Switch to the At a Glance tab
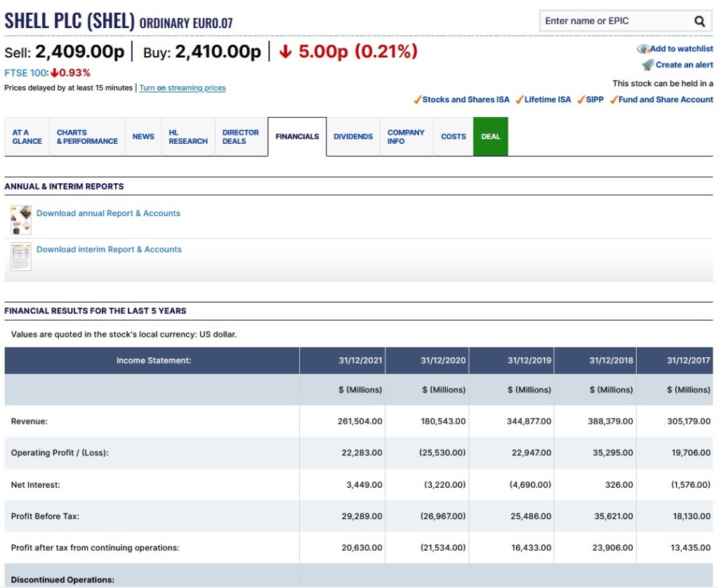Screen dimensions: 719x588 point(27,137)
